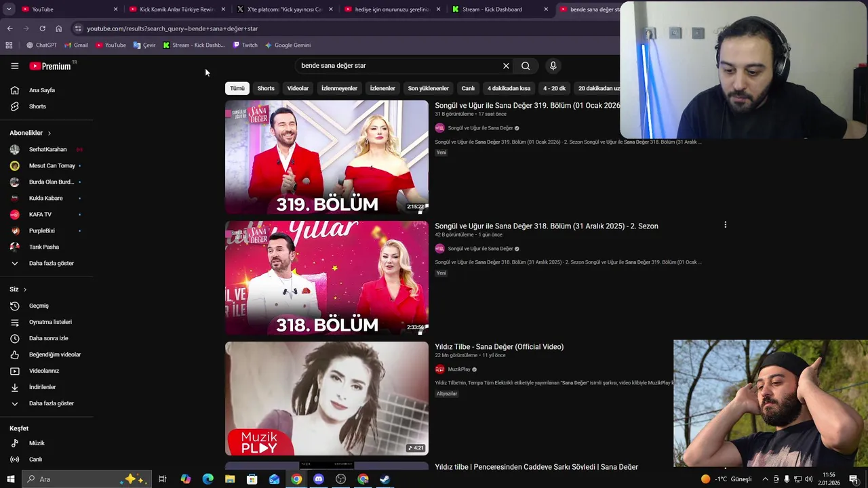The image size is (868, 488).
Task: Expand Daha fazla göster under Abonelikler
Action: pos(51,264)
